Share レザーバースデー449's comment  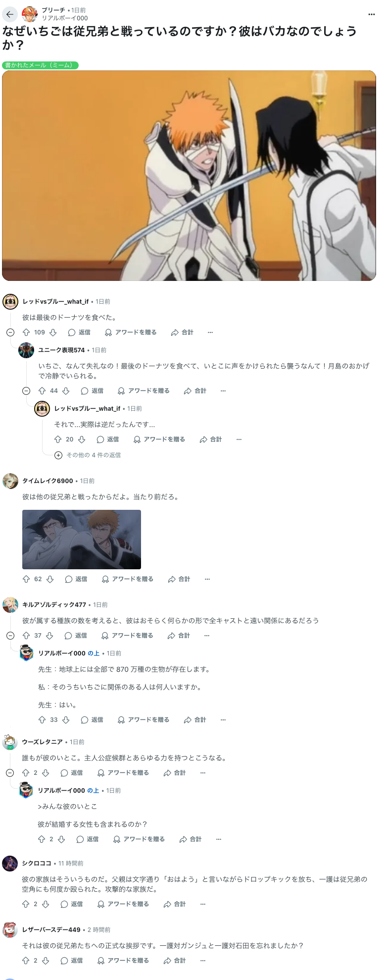pos(174,961)
